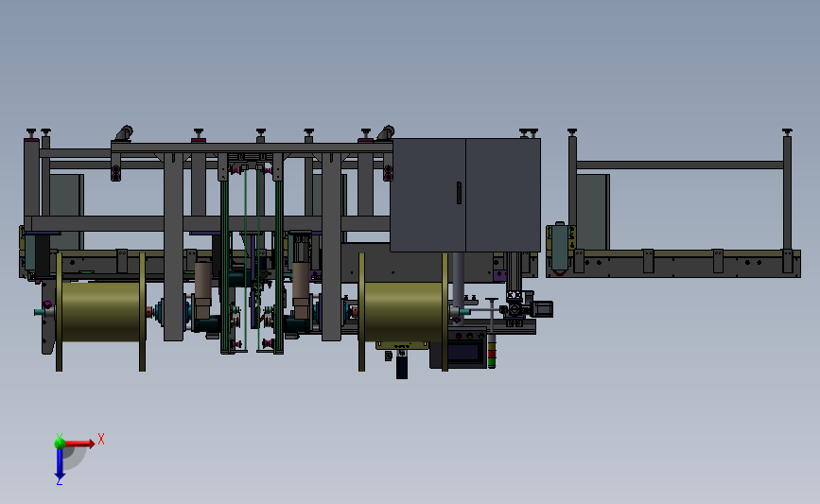The height and width of the screenshot is (504, 820).
Task: Click the green Y axis dot of the triad
Action: point(60,443)
